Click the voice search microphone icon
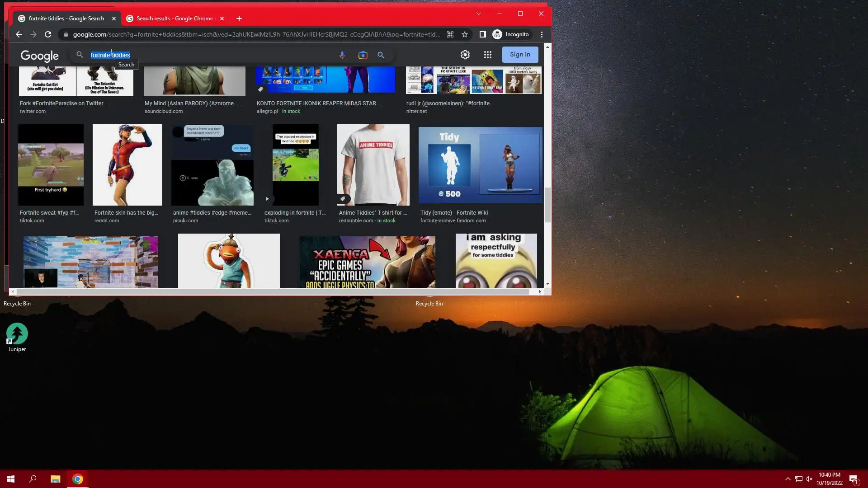Screen dimensions: 868x488 click(342, 55)
